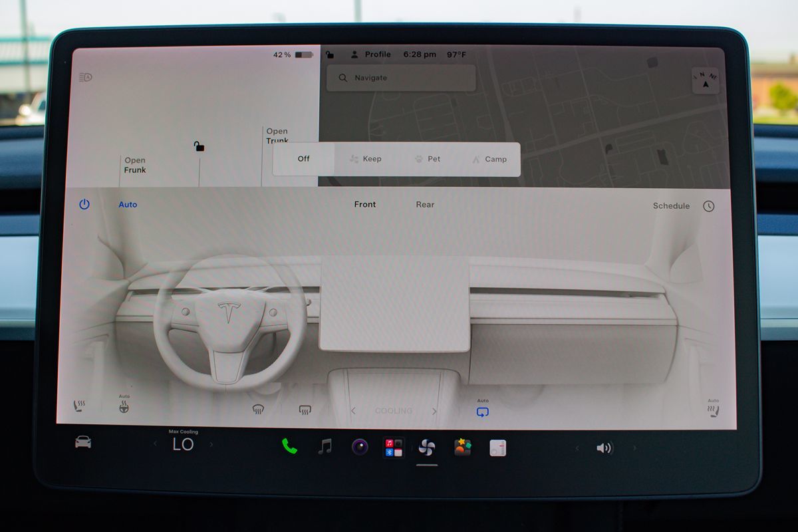Open the climate Schedule settings
798x532 pixels.
click(671, 205)
